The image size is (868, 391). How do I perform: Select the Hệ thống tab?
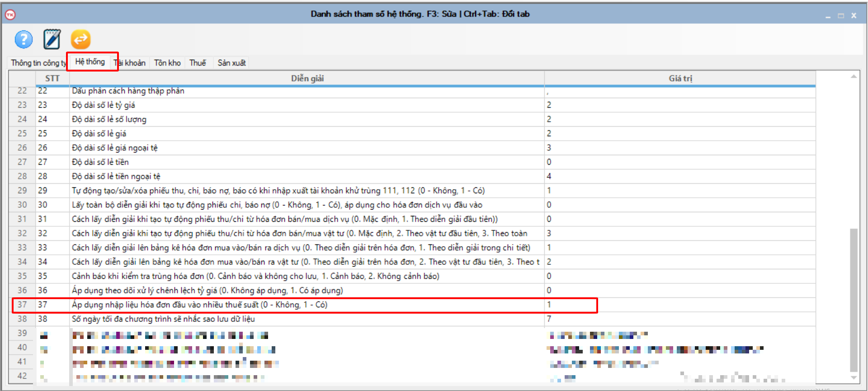point(90,62)
